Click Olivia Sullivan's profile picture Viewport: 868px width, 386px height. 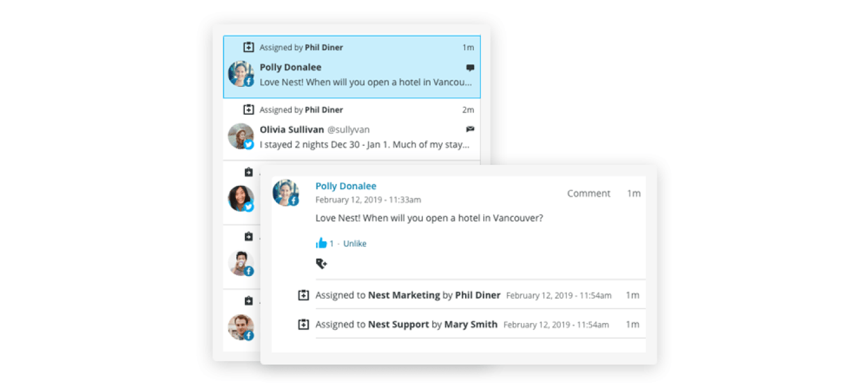tap(241, 136)
